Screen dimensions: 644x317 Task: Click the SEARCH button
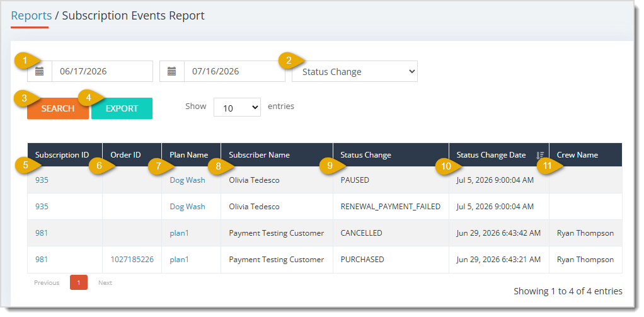point(58,108)
